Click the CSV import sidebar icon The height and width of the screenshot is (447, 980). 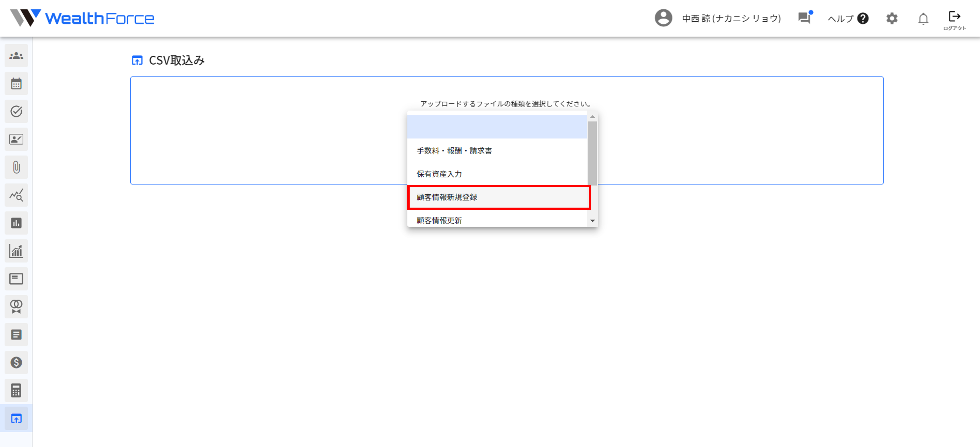pos(16,418)
